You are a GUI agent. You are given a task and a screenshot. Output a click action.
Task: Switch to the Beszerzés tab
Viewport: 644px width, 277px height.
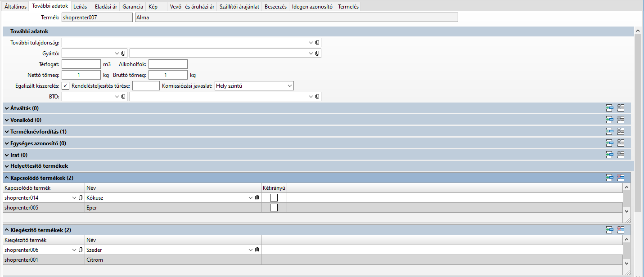point(275,7)
